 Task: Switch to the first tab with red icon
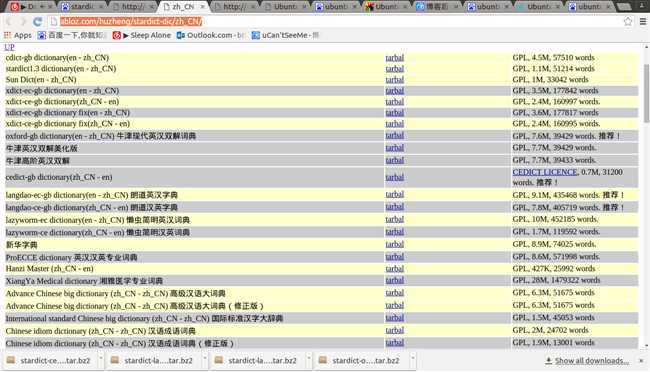click(x=27, y=7)
